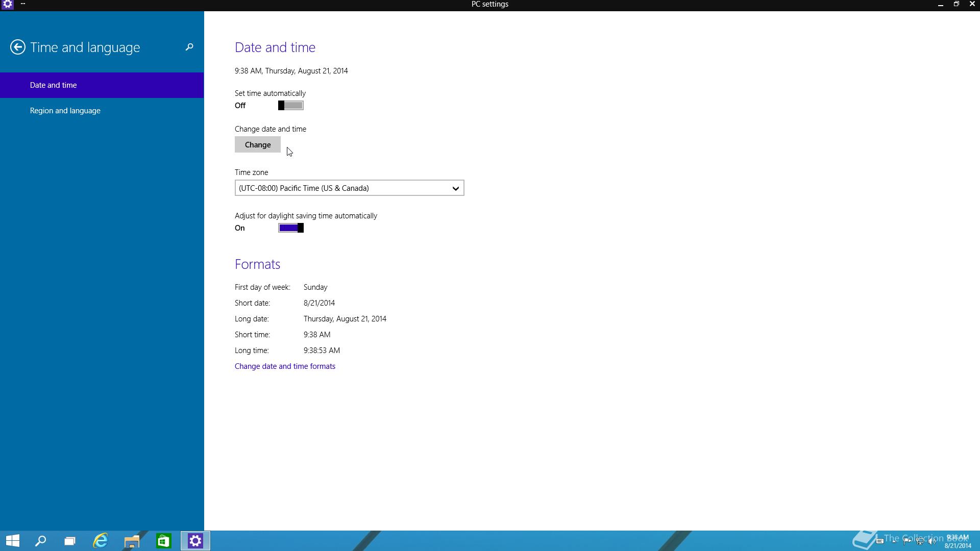This screenshot has height=551, width=980.
Task: Open File Explorer from taskbar
Action: tap(132, 541)
